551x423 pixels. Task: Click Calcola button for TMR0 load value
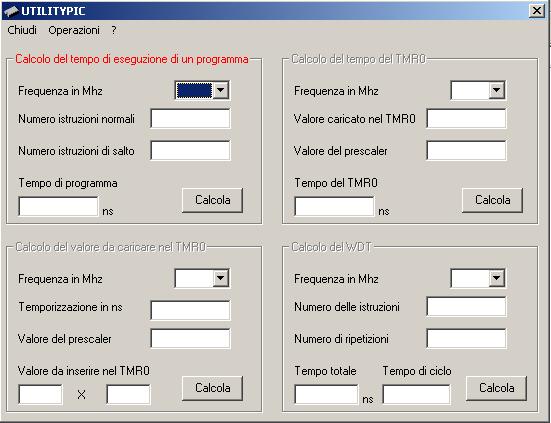tap(212, 388)
